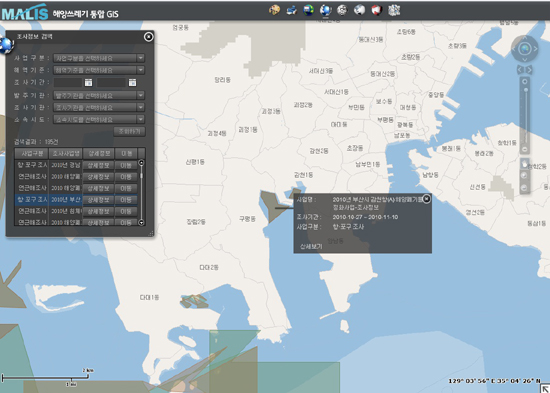550x393 pixels.
Task: Open the 사업구분 dropdown
Action: tap(99, 58)
